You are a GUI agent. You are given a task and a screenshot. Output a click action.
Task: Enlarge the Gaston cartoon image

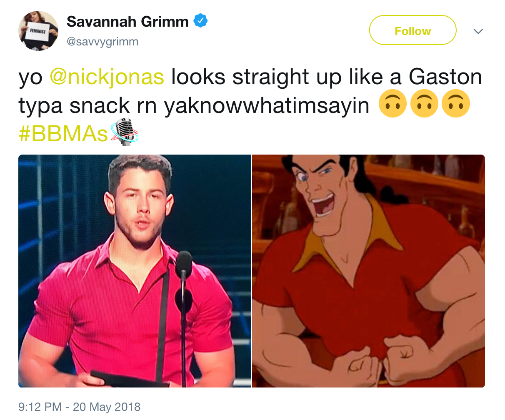pos(368,271)
